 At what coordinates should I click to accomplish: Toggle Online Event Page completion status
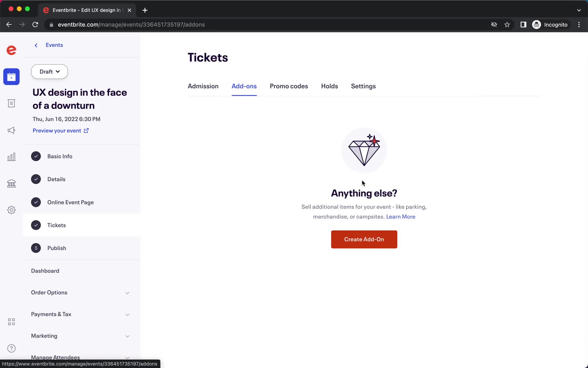point(36,202)
